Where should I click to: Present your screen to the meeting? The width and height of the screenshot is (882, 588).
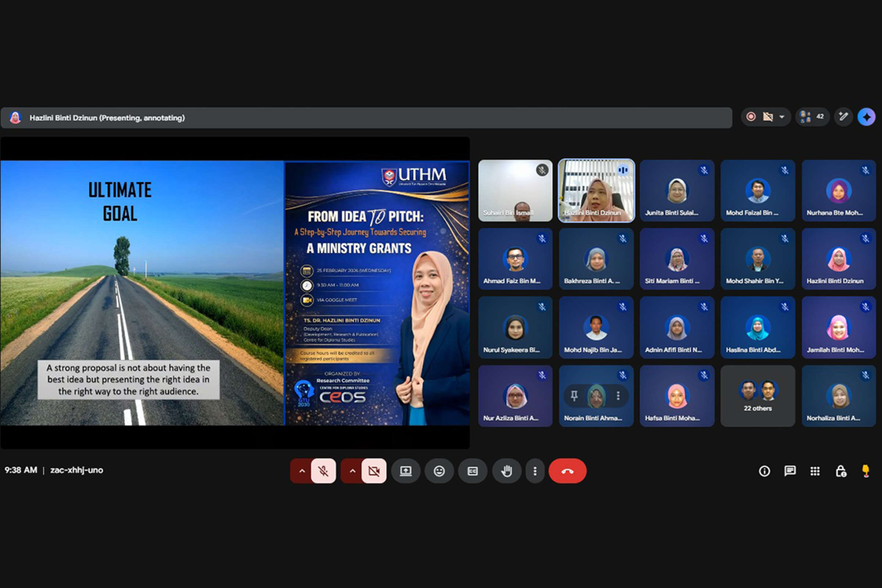click(x=406, y=471)
